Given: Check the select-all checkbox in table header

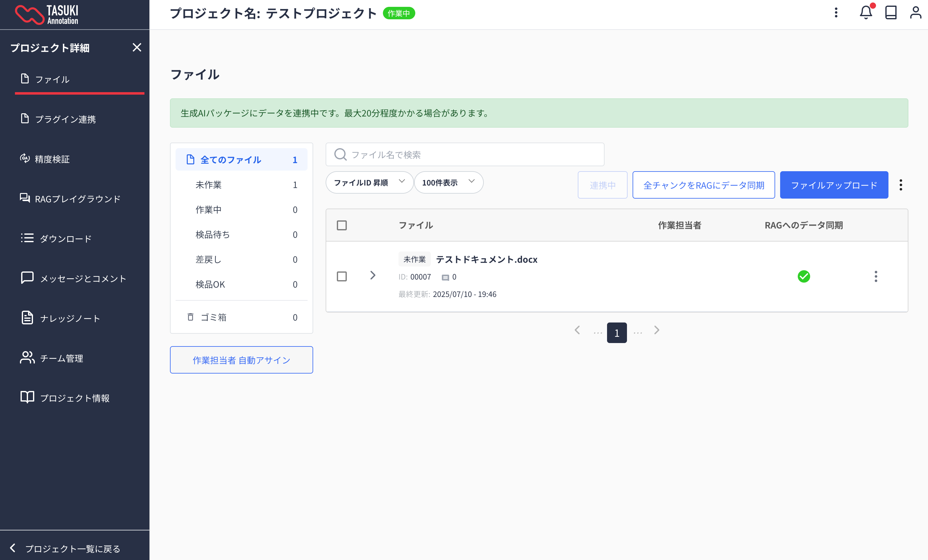Looking at the screenshot, I should coord(342,225).
